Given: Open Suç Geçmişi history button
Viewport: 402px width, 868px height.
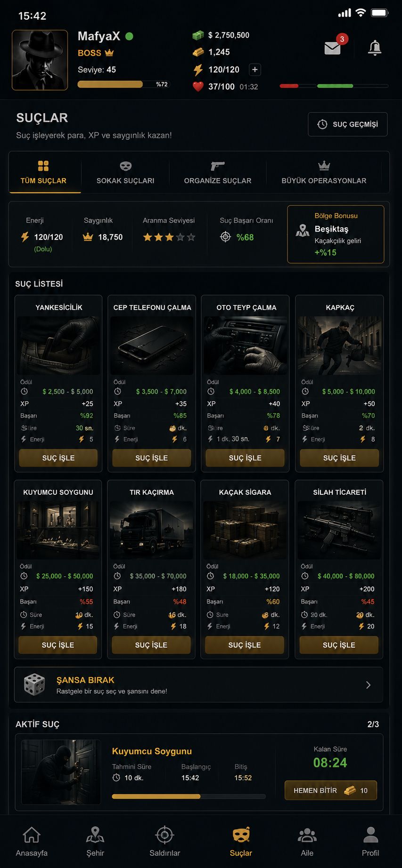Looking at the screenshot, I should pos(348,124).
